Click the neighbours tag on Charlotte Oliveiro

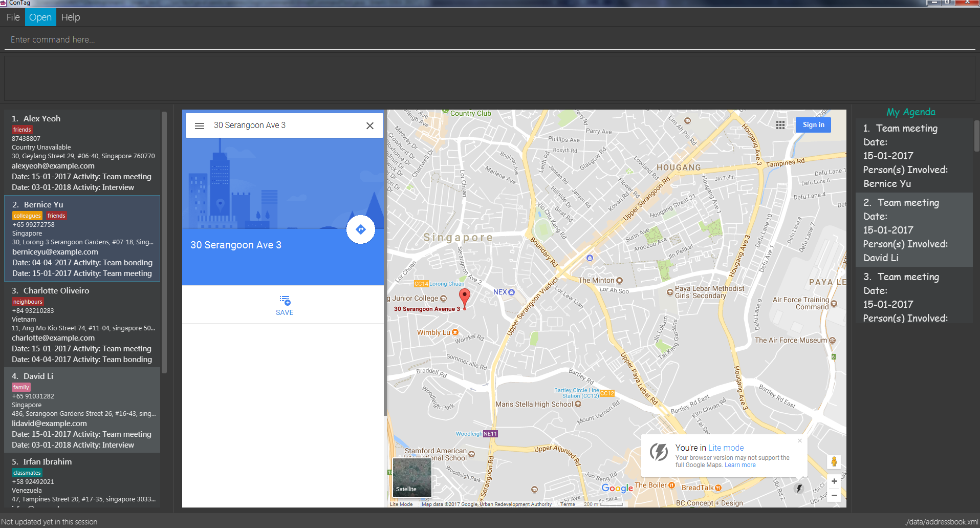click(x=28, y=302)
